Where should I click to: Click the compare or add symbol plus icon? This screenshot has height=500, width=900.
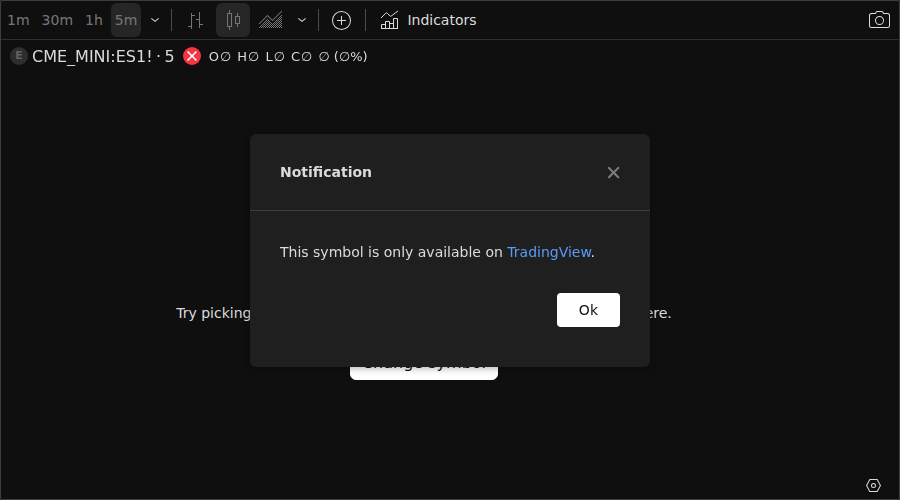point(342,21)
